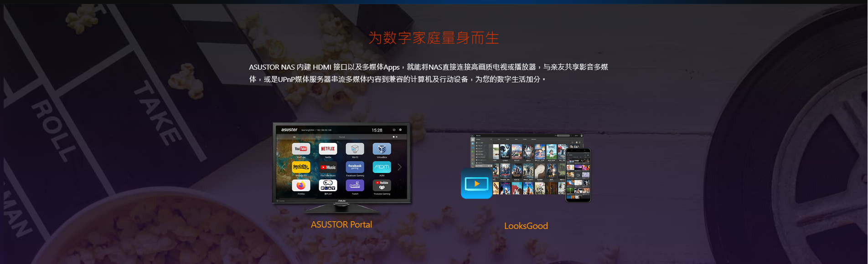
Task: Click the LooksGood link
Action: (526, 226)
